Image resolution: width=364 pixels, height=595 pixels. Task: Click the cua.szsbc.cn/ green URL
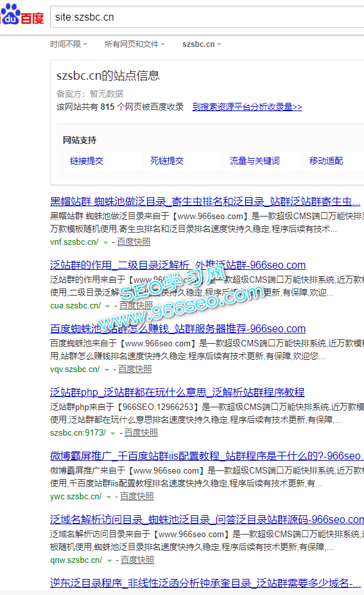tap(76, 306)
